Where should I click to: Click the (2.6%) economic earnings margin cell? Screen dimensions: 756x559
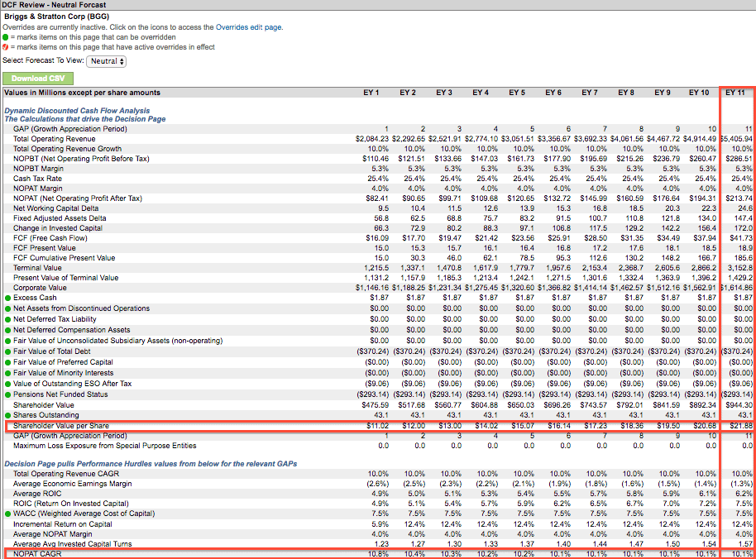pos(377,484)
